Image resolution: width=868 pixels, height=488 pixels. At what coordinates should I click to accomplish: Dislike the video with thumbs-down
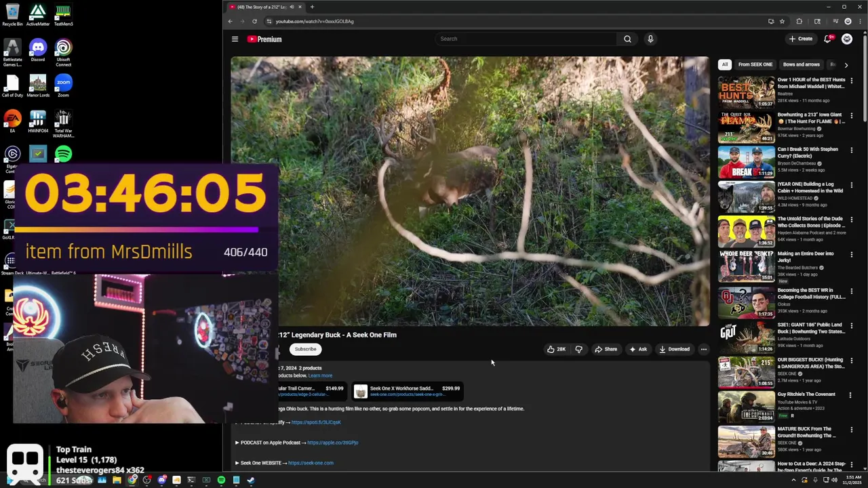tap(578, 349)
